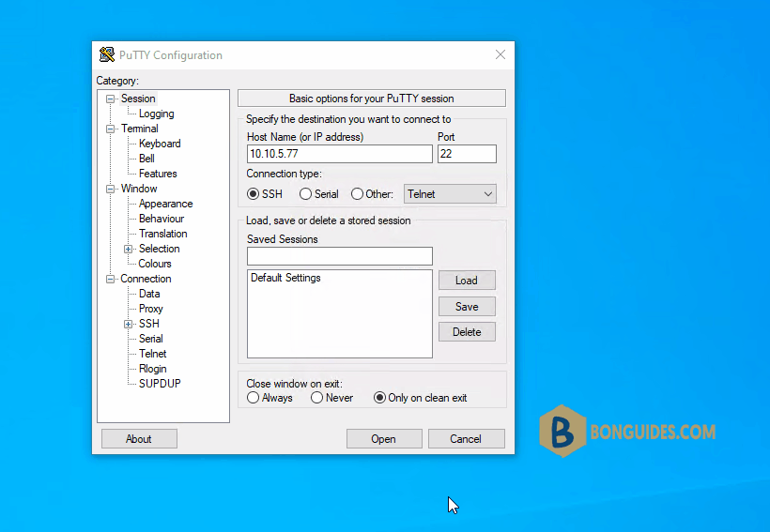This screenshot has width=770, height=532.
Task: Expand the Selection tree node
Action: [x=128, y=249]
